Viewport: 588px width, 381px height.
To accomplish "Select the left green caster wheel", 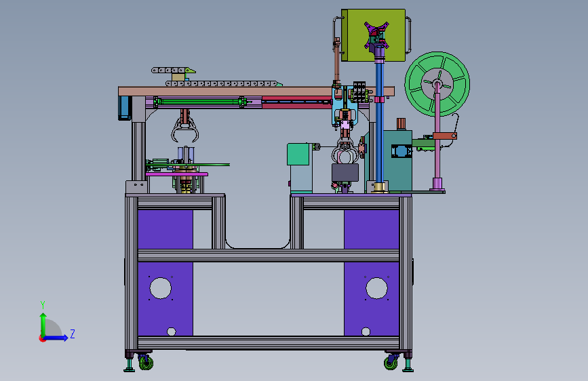I will point(146,363).
